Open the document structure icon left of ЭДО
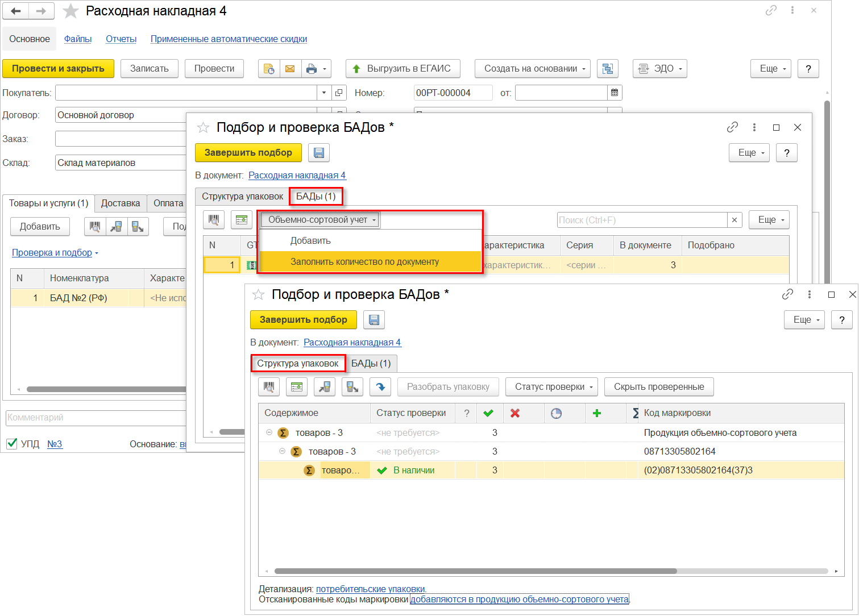859x616 pixels. click(608, 69)
